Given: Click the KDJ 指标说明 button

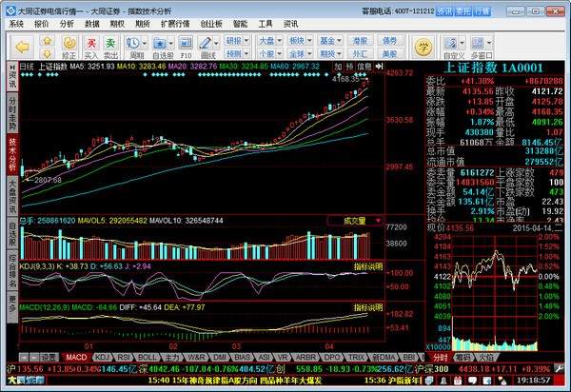Looking at the screenshot, I should (x=368, y=269).
